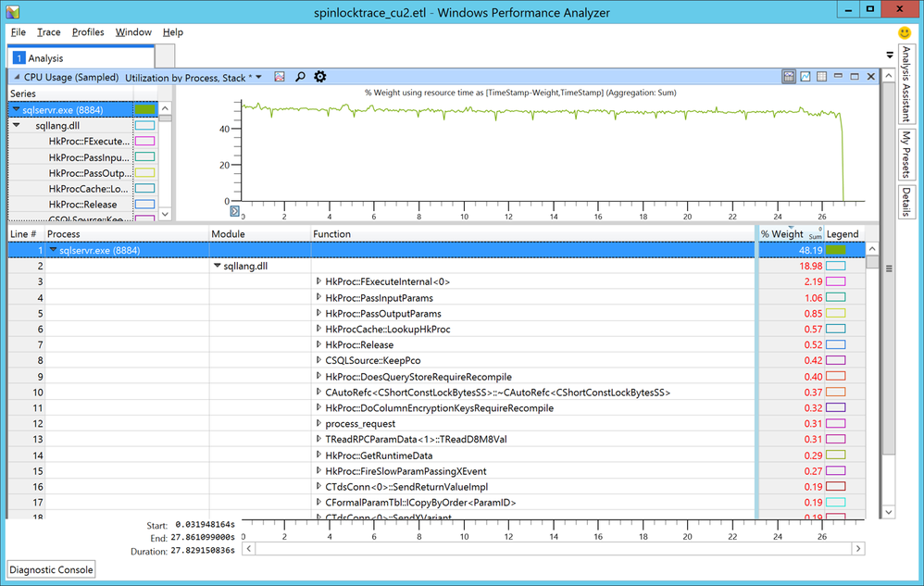
Task: Toggle legend swatch for HkProc::GetRuntimeData row
Action: [836, 455]
